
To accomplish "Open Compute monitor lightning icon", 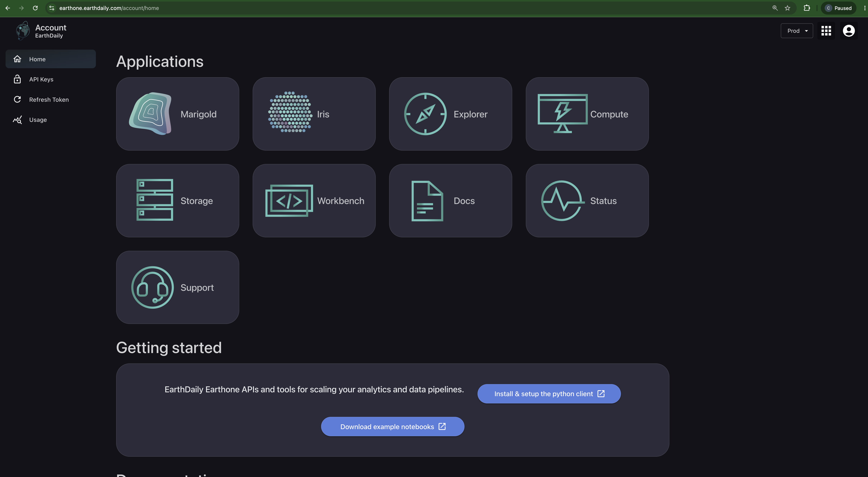I will [x=562, y=113].
